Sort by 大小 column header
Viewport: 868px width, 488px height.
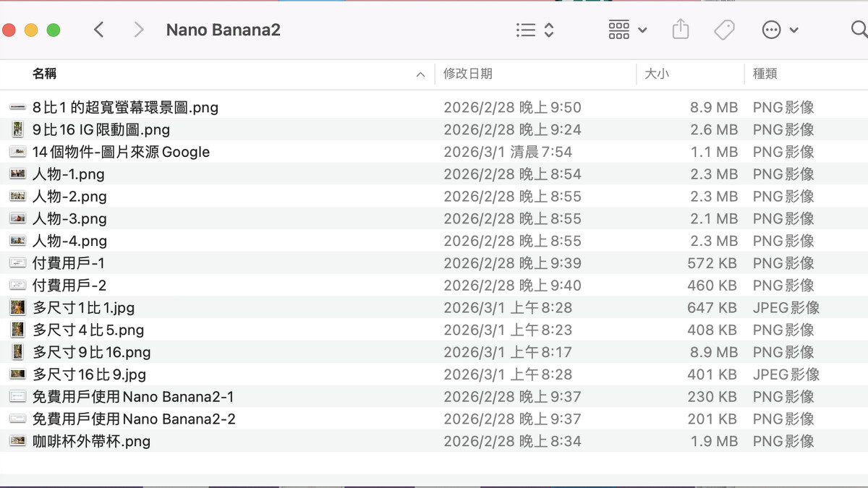[657, 74]
